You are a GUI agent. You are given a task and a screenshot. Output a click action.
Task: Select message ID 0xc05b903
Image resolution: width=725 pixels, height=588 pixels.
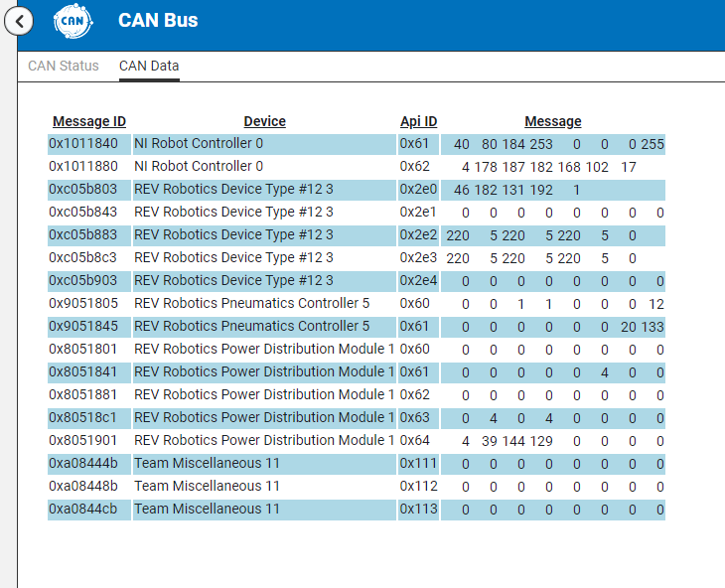coord(83,281)
